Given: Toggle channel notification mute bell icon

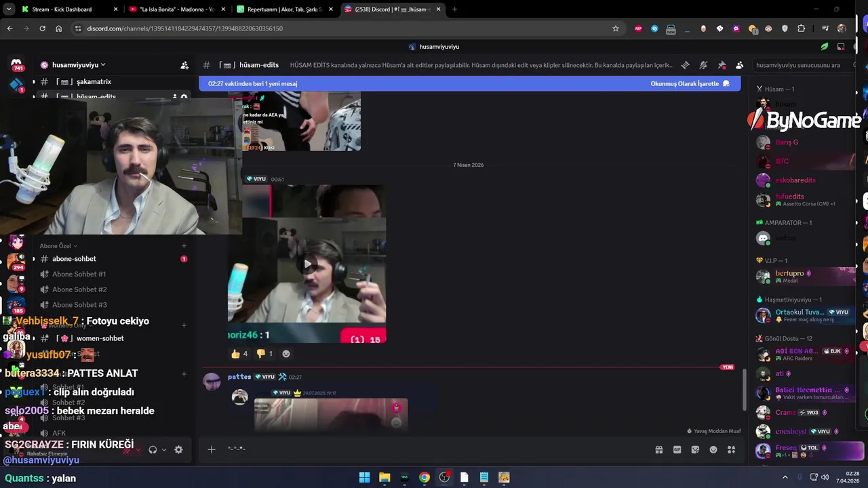Looking at the screenshot, I should 703,65.
